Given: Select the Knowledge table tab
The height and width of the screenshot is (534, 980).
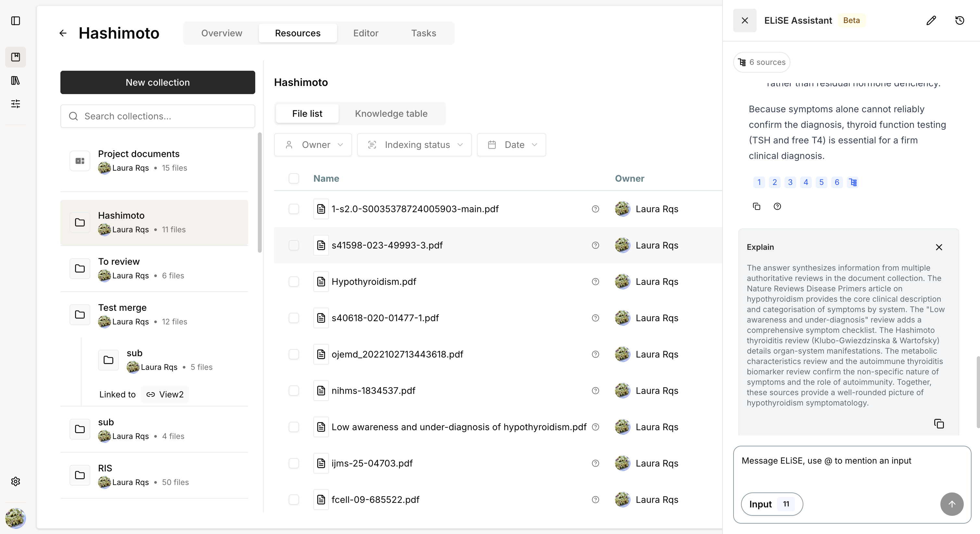Looking at the screenshot, I should [x=391, y=113].
